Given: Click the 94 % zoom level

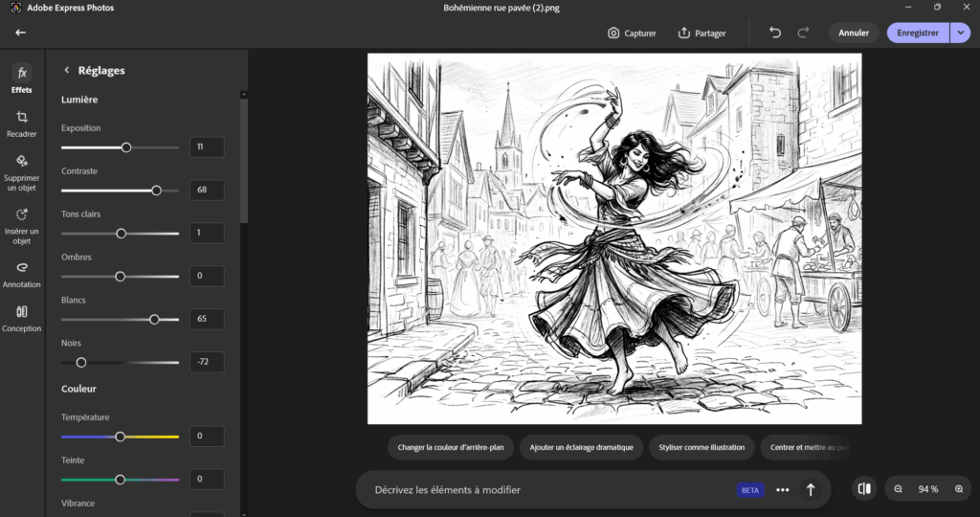Looking at the screenshot, I should point(928,489).
